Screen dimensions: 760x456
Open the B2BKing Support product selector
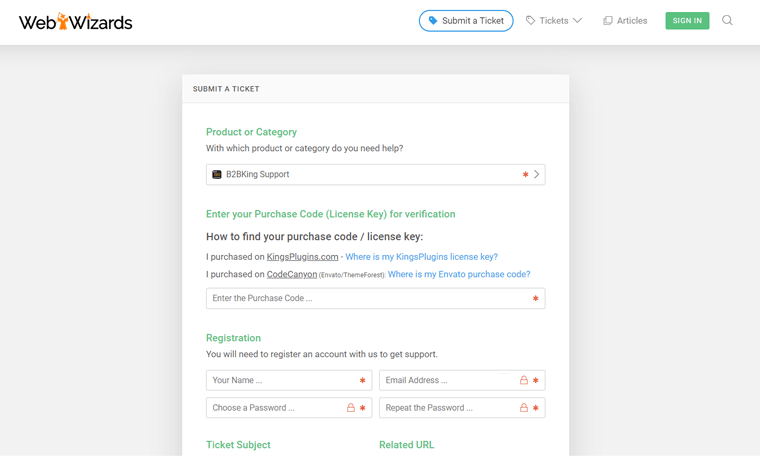[375, 174]
